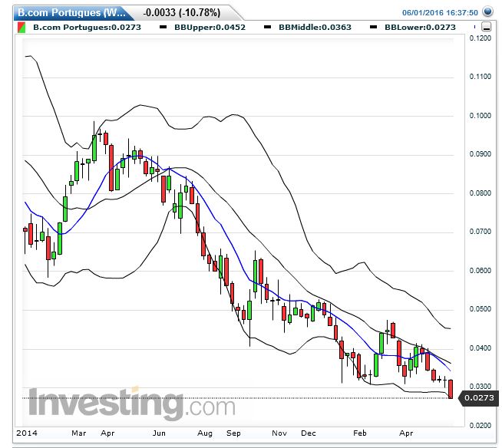502x448 pixels.
Task: Click the BBUpper legend marker
Action: pos(163,27)
